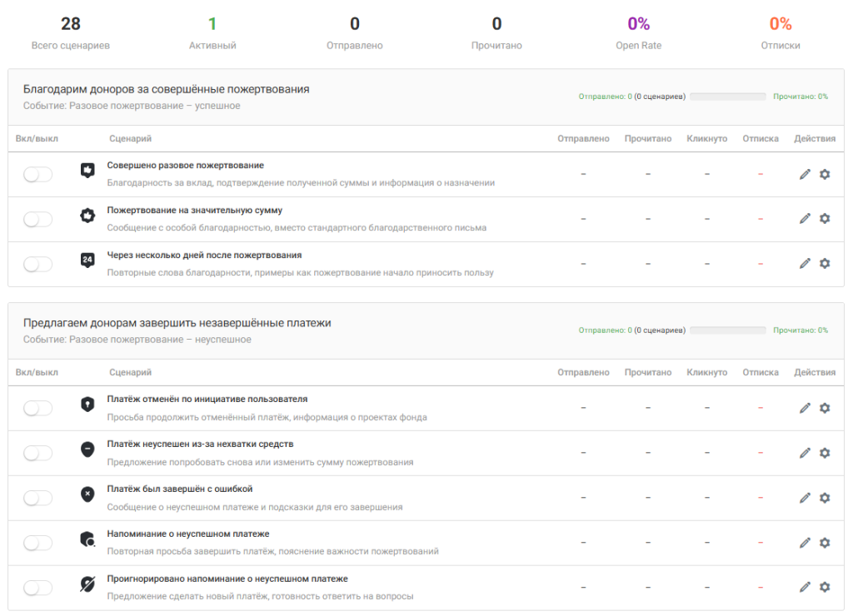Open settings gear for 'Платёж отменён по инициативе пользователя'
This screenshot has height=616, width=853.
point(825,408)
